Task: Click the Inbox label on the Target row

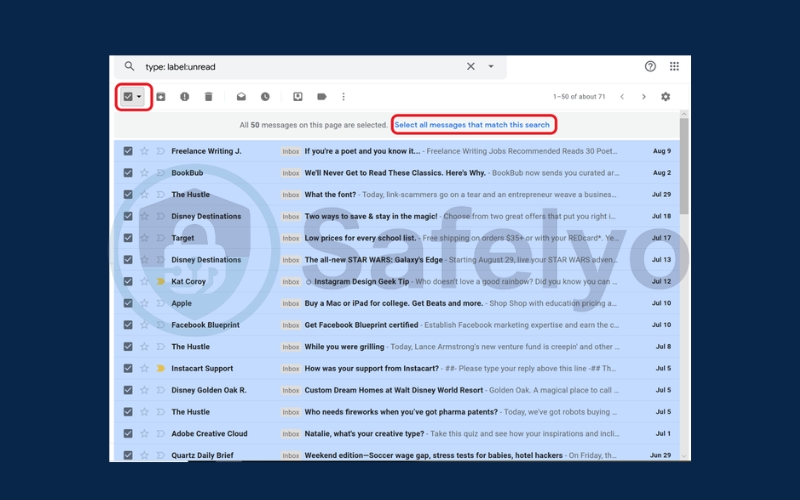Action: click(x=291, y=238)
